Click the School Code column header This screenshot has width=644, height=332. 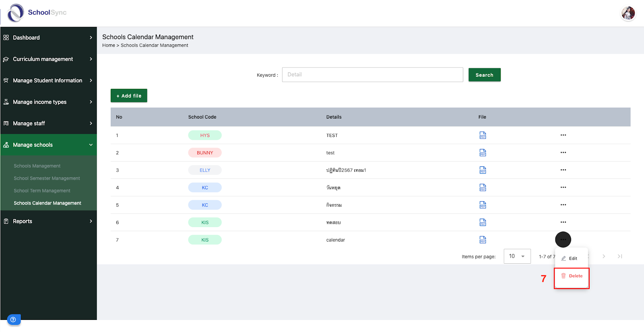(x=202, y=117)
